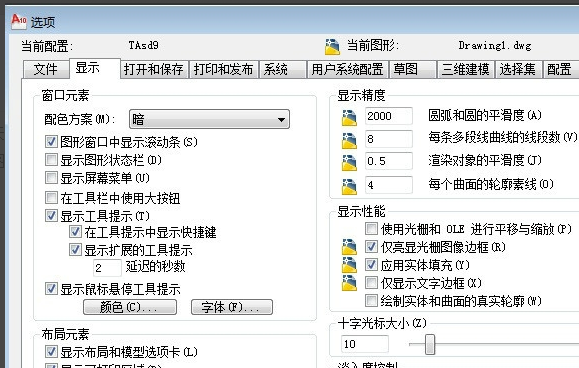Go to the 选择集 tab
This screenshot has height=368, width=579.
coord(518,69)
